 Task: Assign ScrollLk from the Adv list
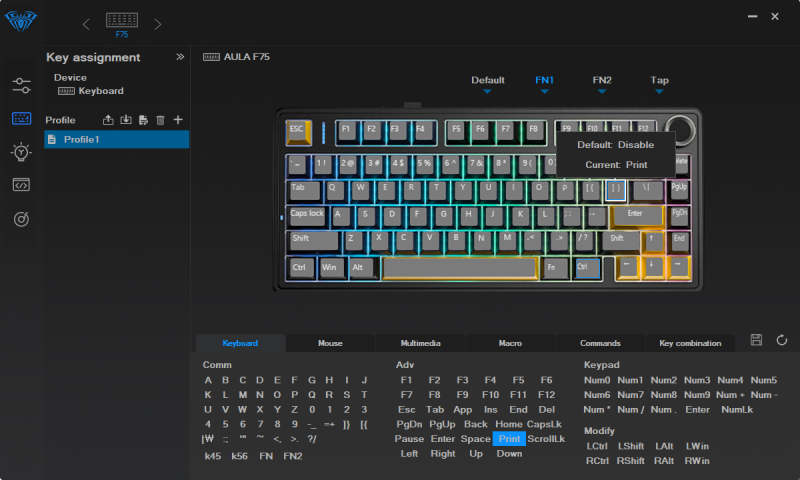[546, 439]
